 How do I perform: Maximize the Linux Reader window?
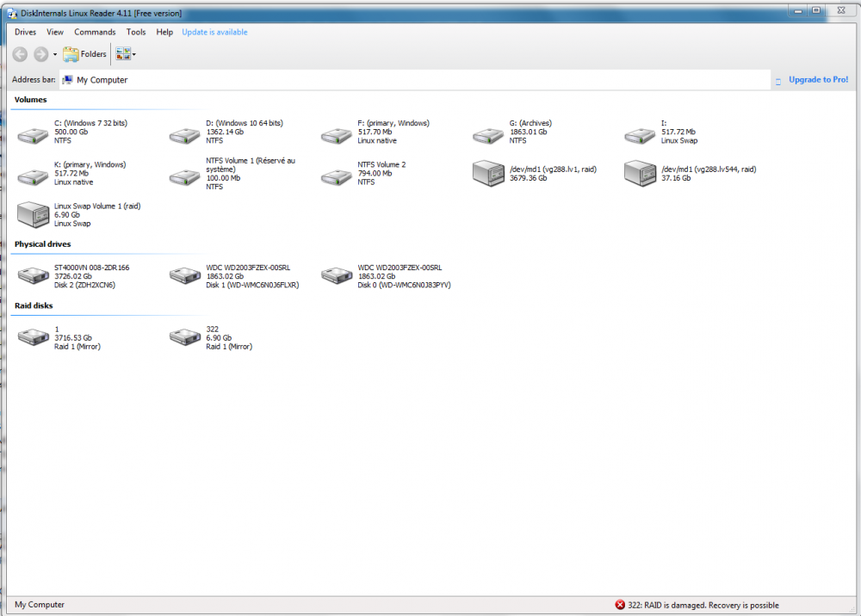point(816,10)
